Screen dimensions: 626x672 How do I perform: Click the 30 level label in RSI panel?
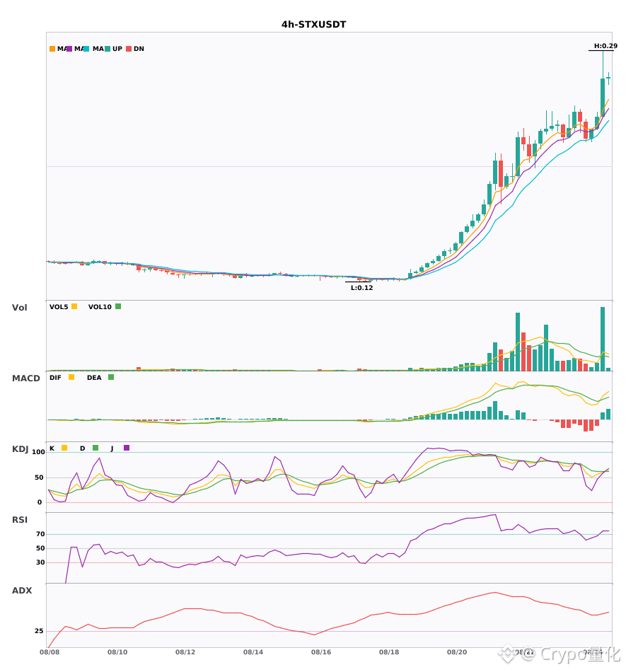pyautogui.click(x=40, y=562)
